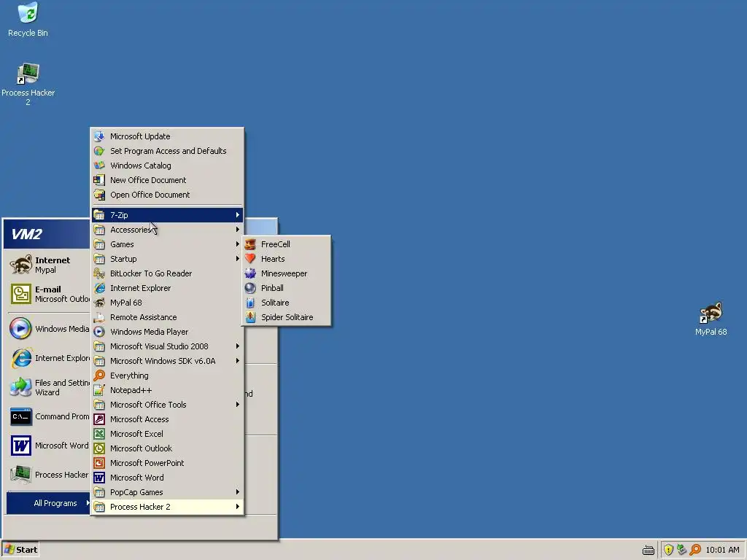747x560 pixels.
Task: Select the MyPal 68 desktop shortcut
Action: pyautogui.click(x=711, y=319)
